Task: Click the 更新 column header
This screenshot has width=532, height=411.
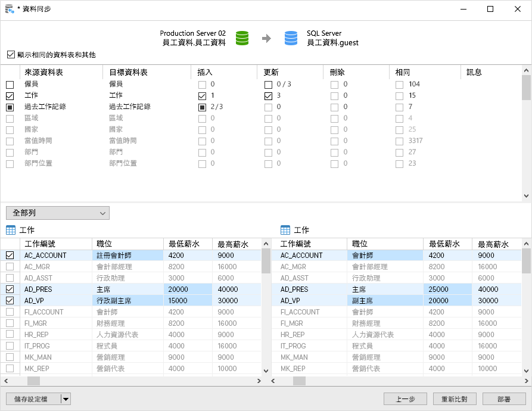Action: [290, 72]
